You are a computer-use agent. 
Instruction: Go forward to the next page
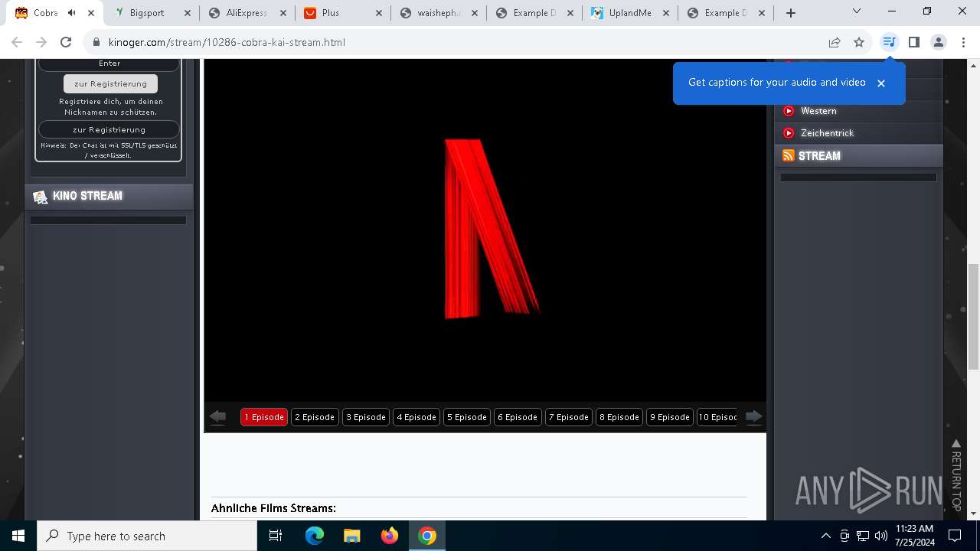(x=41, y=42)
